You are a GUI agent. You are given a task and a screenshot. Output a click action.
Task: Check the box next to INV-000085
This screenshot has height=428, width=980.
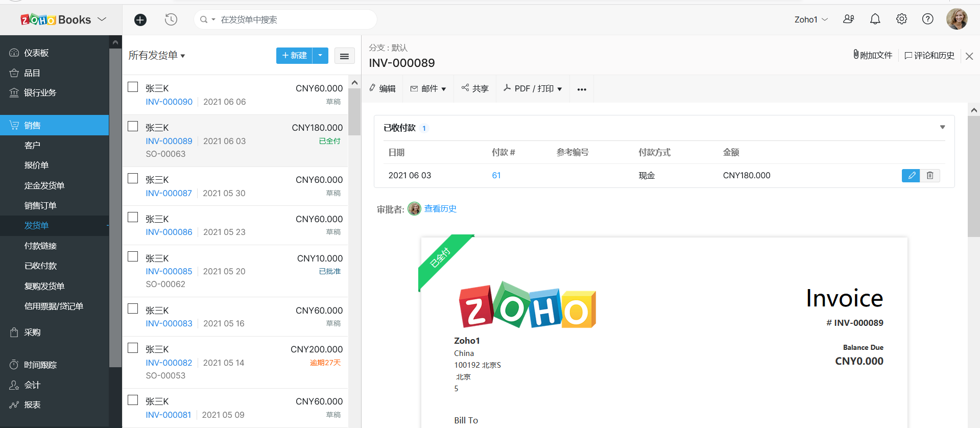[x=133, y=257]
